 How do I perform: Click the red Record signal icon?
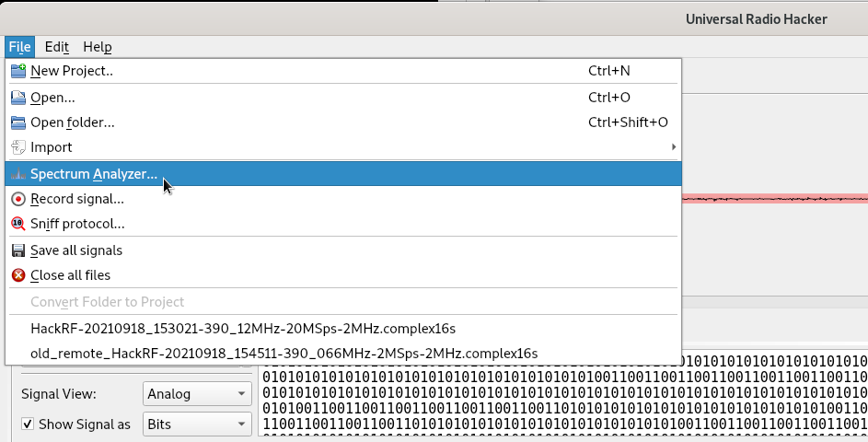click(x=18, y=199)
